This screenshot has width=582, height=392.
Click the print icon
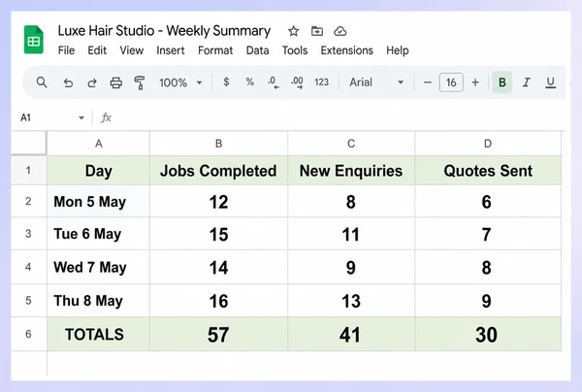point(115,82)
